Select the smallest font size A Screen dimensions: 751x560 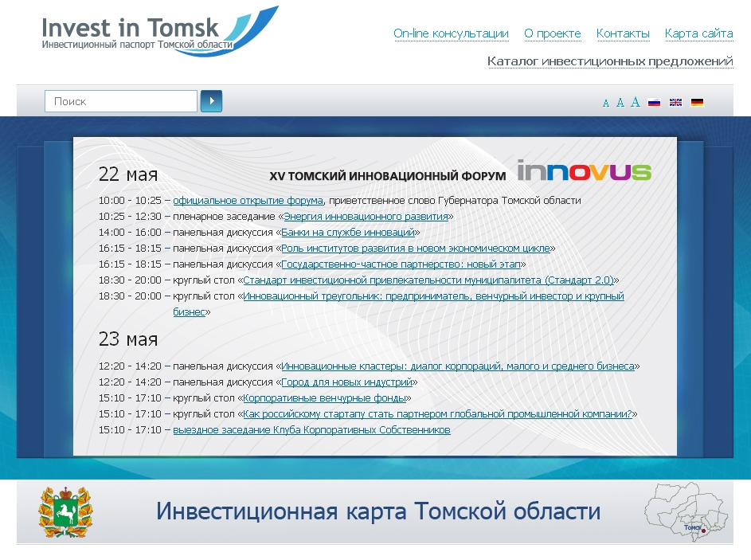pos(606,103)
